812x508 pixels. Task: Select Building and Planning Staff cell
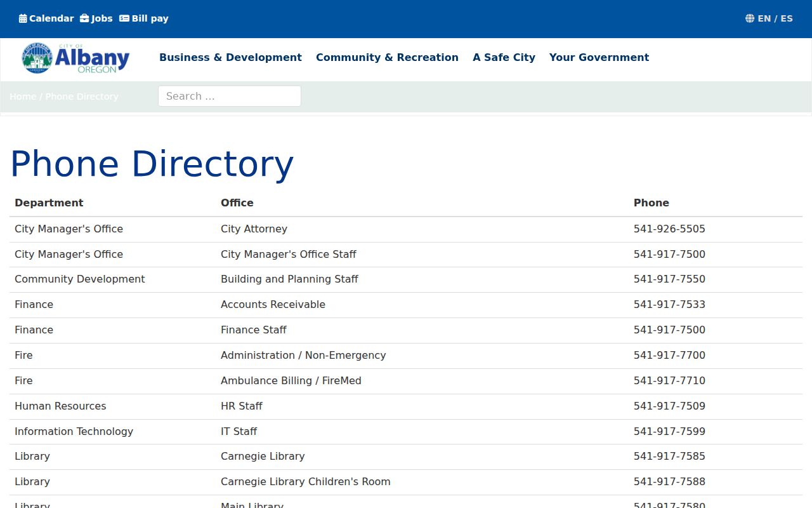click(289, 279)
